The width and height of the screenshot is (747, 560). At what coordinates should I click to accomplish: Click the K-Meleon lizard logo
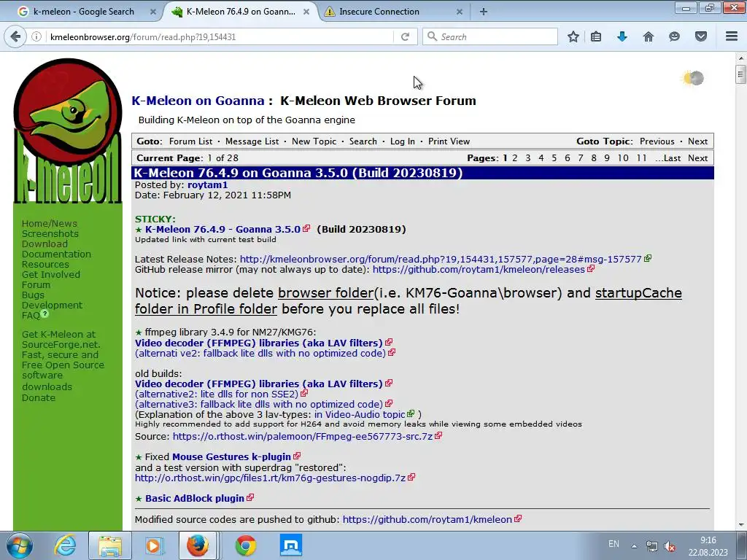(68, 131)
